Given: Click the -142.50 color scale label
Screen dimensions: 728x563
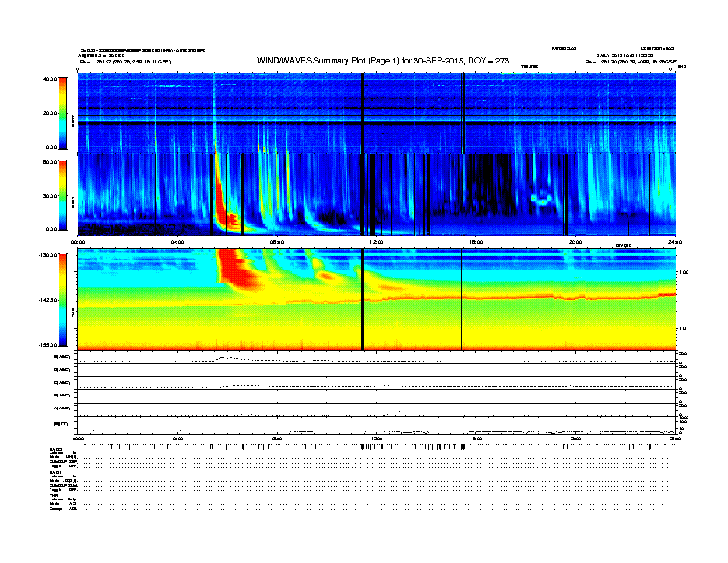Looking at the screenshot, I should click(48, 300).
